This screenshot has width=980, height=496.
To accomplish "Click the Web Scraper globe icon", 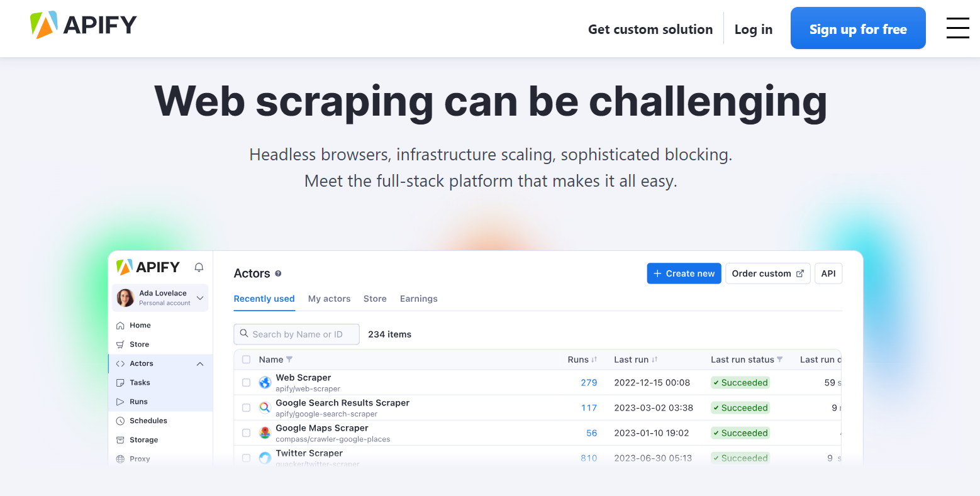I will click(x=265, y=382).
